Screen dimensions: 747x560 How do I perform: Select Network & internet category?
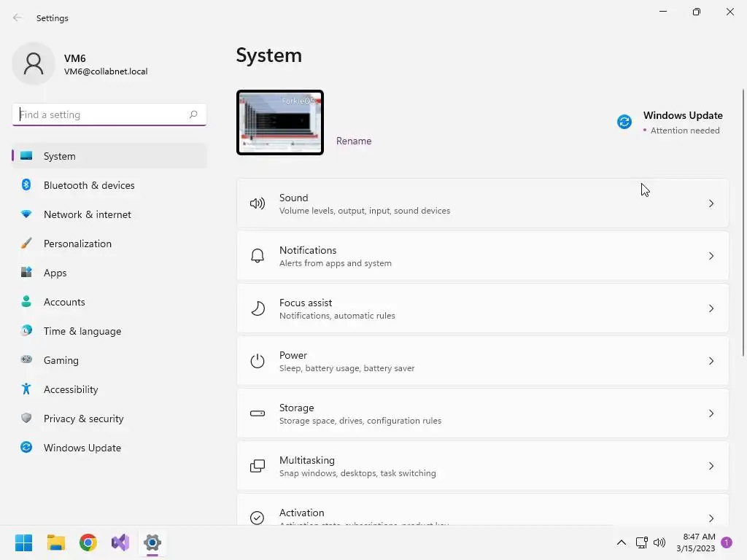click(x=109, y=214)
